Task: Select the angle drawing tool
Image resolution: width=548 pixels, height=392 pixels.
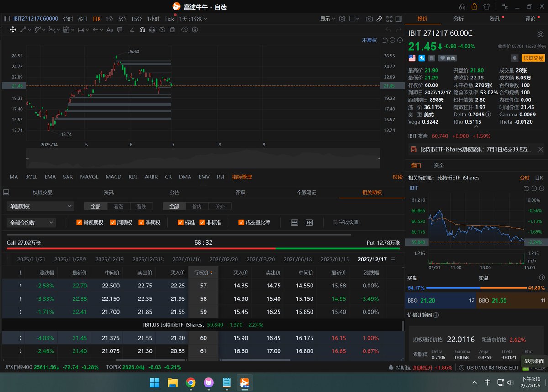Action: coord(132,30)
